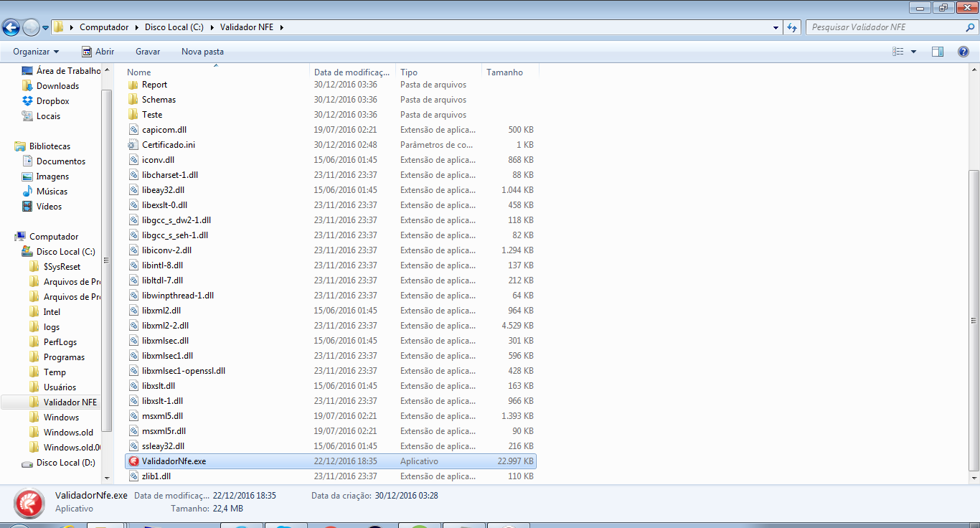Image resolution: width=980 pixels, height=528 pixels.
Task: Select Programas folder in the tree
Action: pyautogui.click(x=64, y=357)
